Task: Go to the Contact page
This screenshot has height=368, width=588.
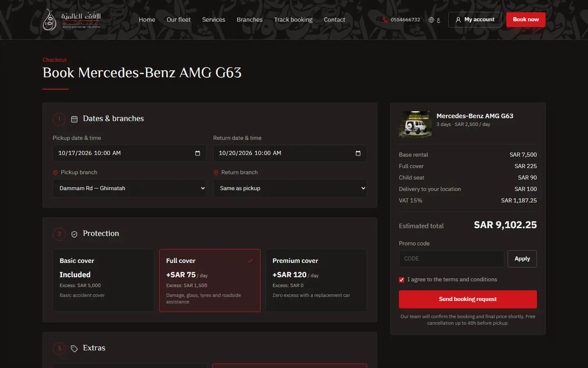Action: [334, 20]
